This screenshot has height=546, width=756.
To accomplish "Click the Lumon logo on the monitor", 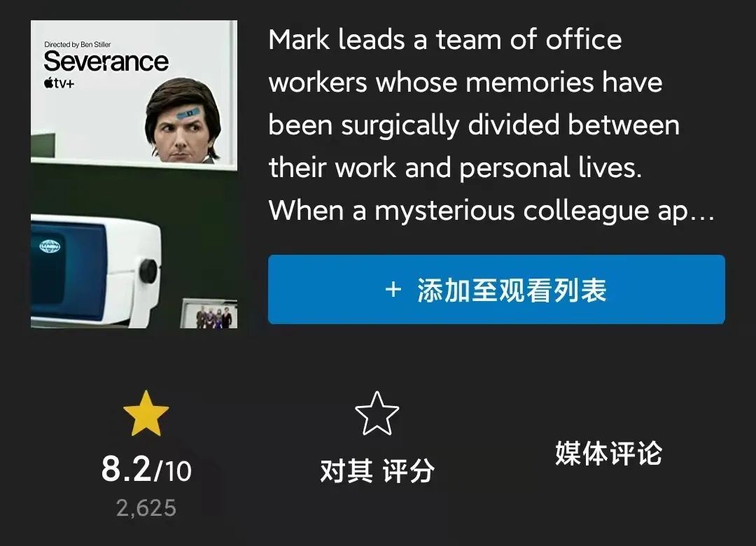I will coord(50,246).
